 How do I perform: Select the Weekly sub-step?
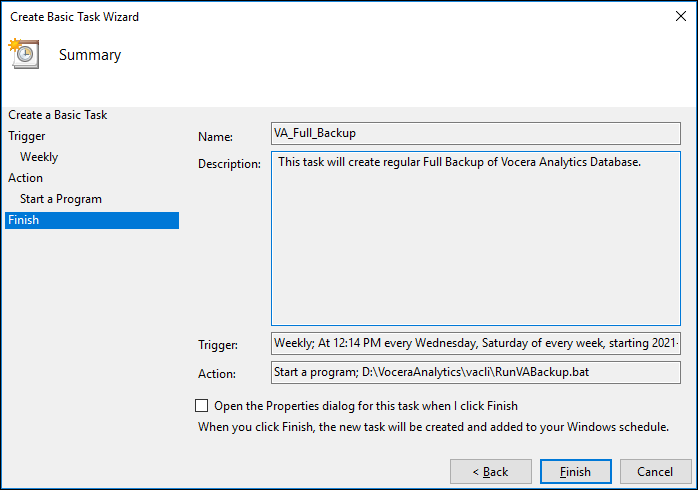point(39,157)
